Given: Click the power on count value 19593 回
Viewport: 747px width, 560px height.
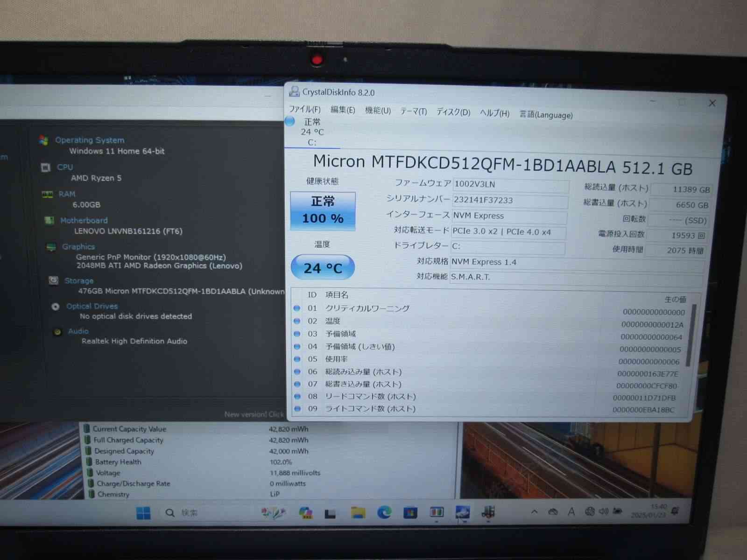Looking at the screenshot, I should 677,236.
